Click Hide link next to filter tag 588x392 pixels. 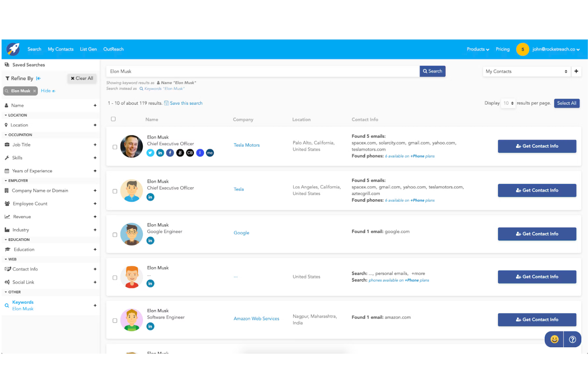(x=48, y=91)
